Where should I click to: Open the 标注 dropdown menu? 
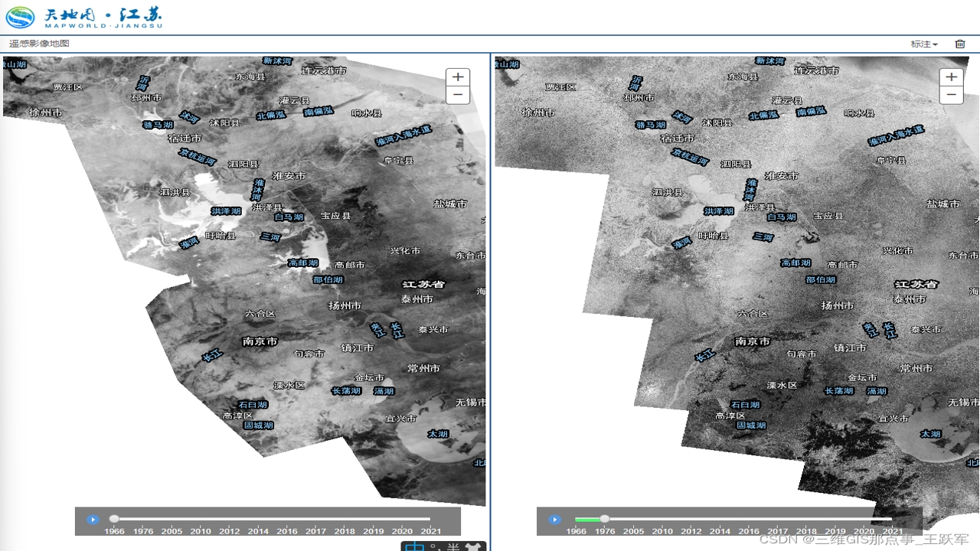(924, 44)
